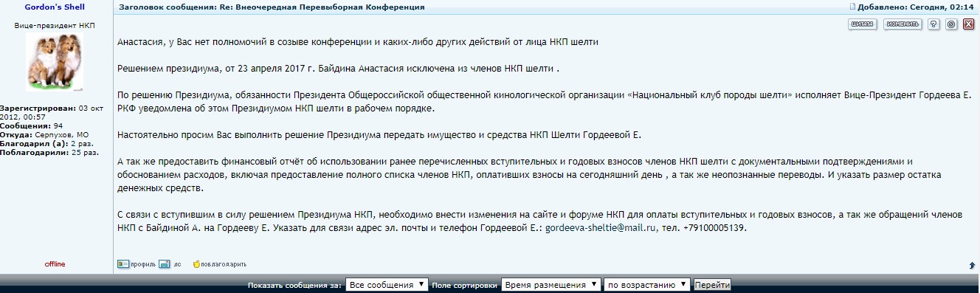The height and width of the screenshot is (293, 980).
Task: Click the ИЗМЕНИТЬ edit post button
Action: click(x=903, y=24)
